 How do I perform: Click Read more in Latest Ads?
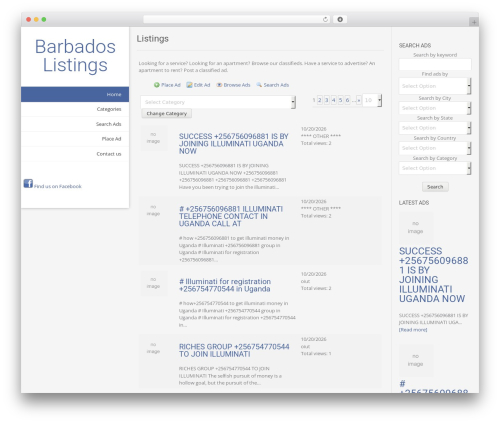tap(413, 330)
